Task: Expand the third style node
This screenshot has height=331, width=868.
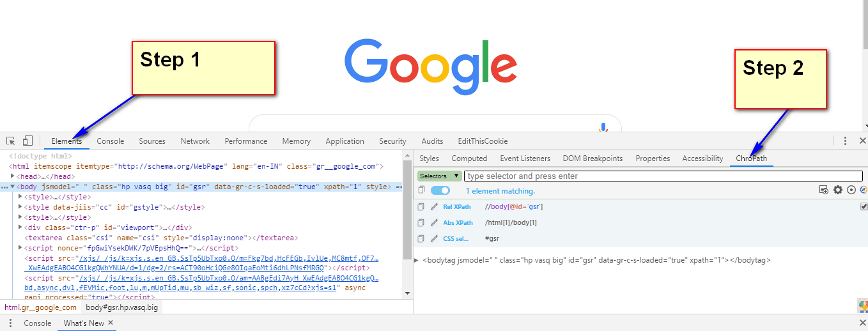Action: click(20, 217)
